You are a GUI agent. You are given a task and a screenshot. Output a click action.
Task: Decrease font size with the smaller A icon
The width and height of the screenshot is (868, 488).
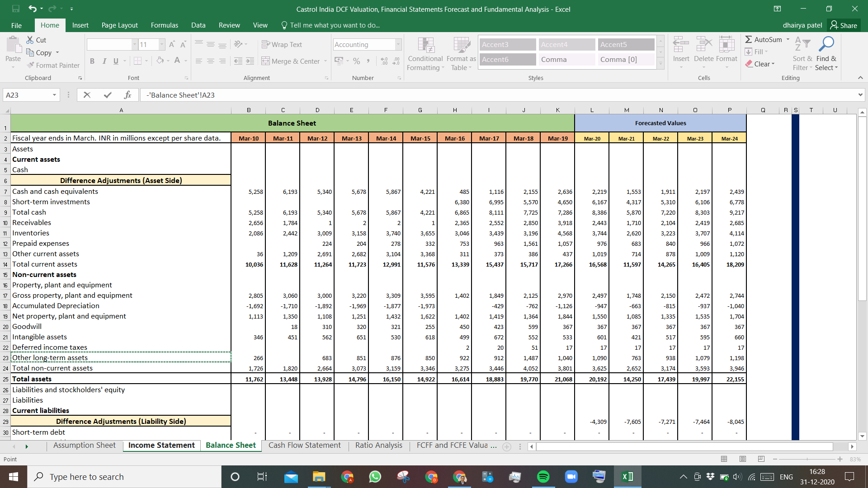(x=183, y=44)
